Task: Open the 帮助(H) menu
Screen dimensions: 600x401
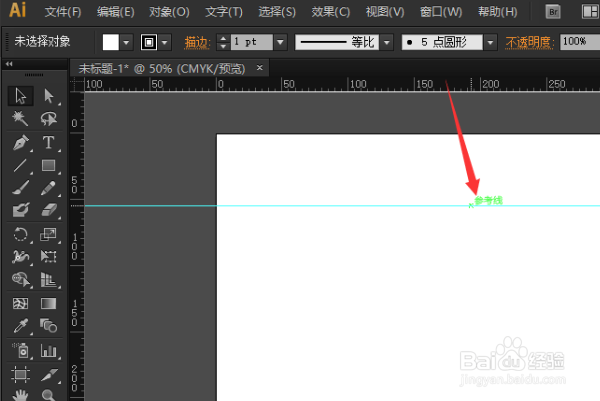Action: tap(497, 12)
